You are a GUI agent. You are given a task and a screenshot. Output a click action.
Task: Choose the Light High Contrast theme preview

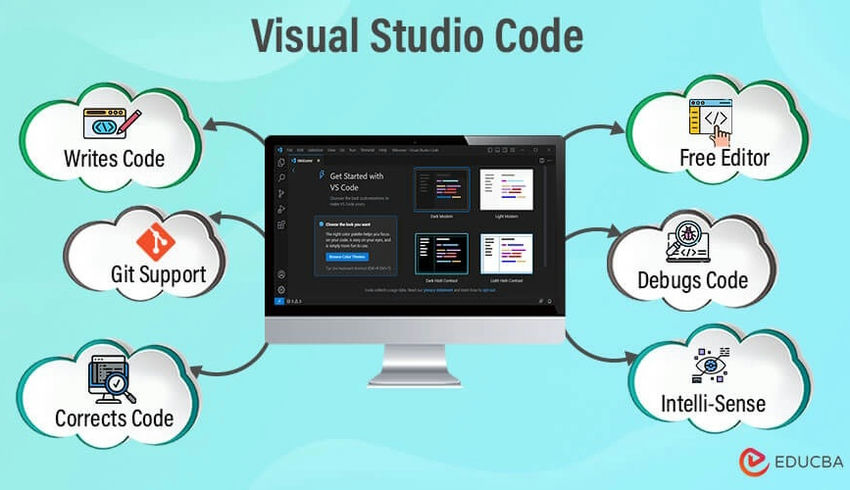506,254
